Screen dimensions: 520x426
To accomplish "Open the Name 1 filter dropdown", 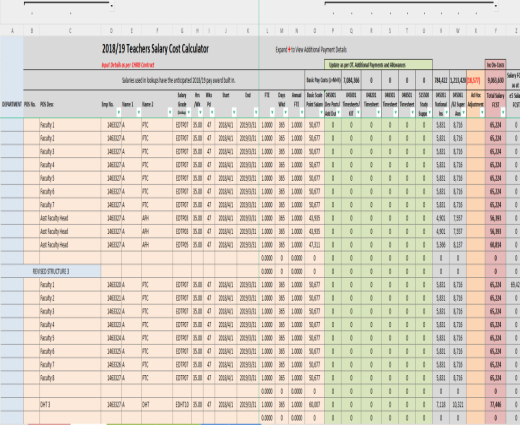I will pos(139,112).
